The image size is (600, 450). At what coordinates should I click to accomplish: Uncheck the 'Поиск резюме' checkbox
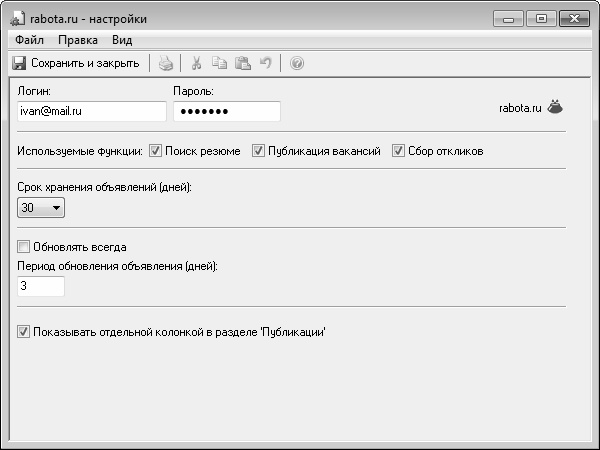pos(156,151)
